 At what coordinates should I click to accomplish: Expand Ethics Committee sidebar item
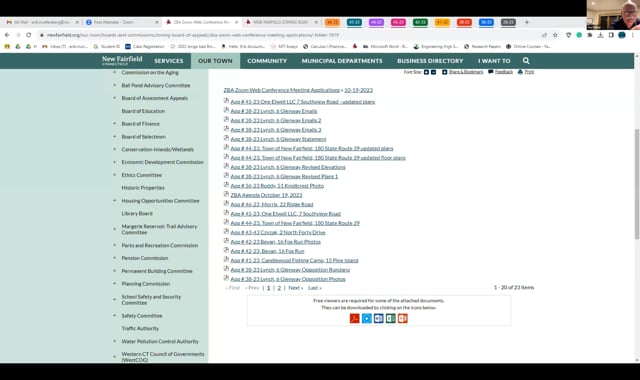[x=114, y=175]
